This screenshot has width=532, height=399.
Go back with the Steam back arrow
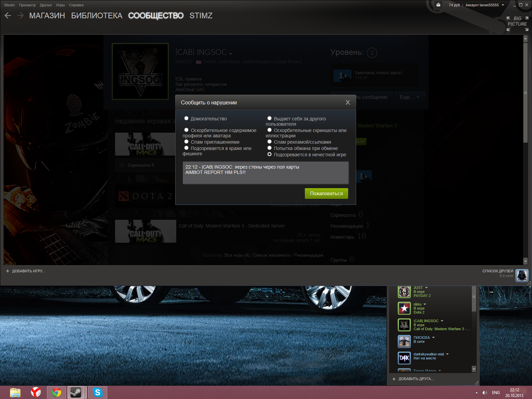[8, 16]
